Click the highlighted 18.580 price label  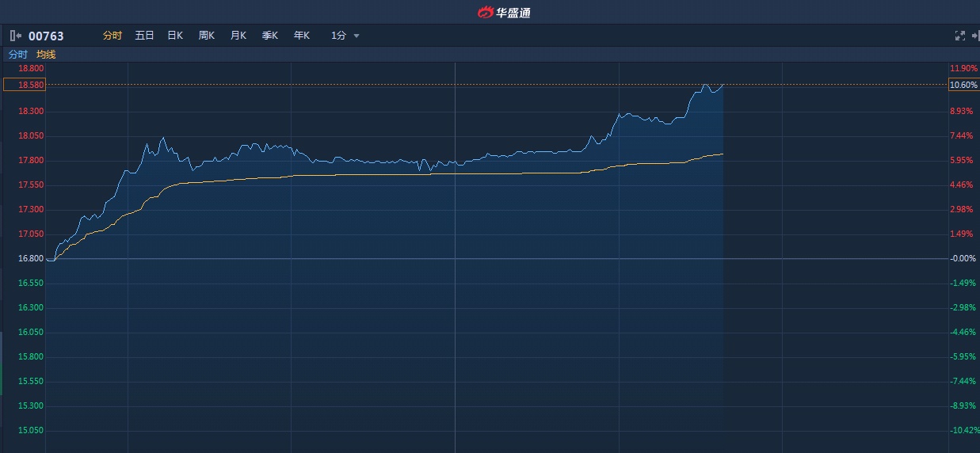(x=25, y=85)
